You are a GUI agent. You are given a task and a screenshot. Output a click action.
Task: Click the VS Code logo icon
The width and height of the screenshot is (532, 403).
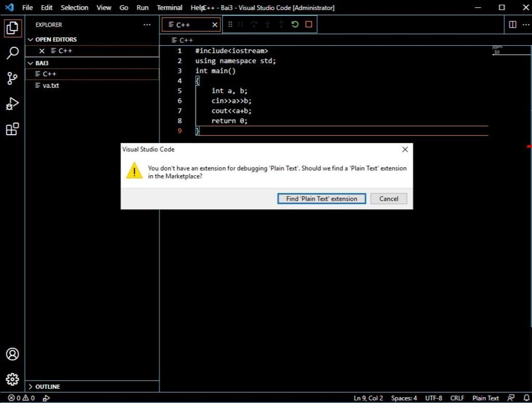tap(9, 7)
